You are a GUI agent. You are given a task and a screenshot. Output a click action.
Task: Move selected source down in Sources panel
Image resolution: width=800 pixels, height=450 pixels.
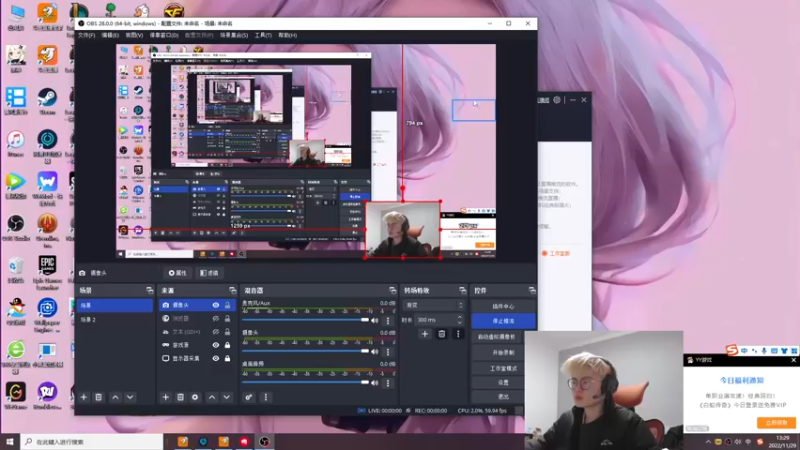(x=227, y=397)
